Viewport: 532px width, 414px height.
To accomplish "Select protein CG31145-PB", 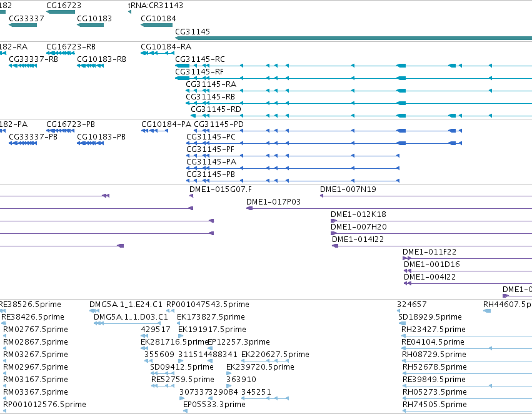I will coord(211,174).
